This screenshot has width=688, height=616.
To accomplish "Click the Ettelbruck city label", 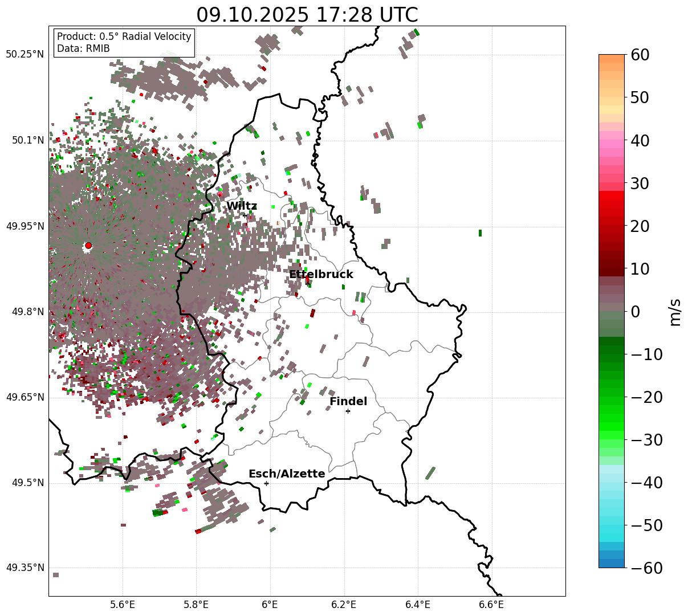I will click(x=321, y=274).
